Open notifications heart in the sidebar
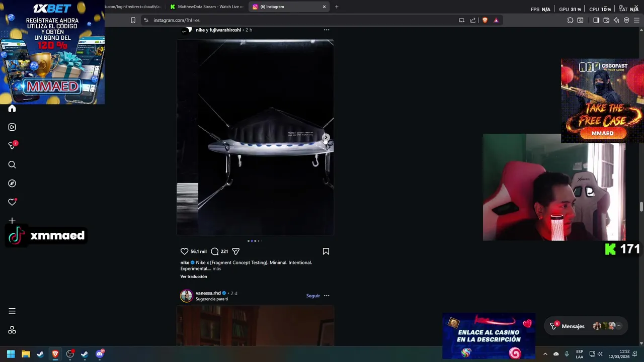 click(x=12, y=202)
